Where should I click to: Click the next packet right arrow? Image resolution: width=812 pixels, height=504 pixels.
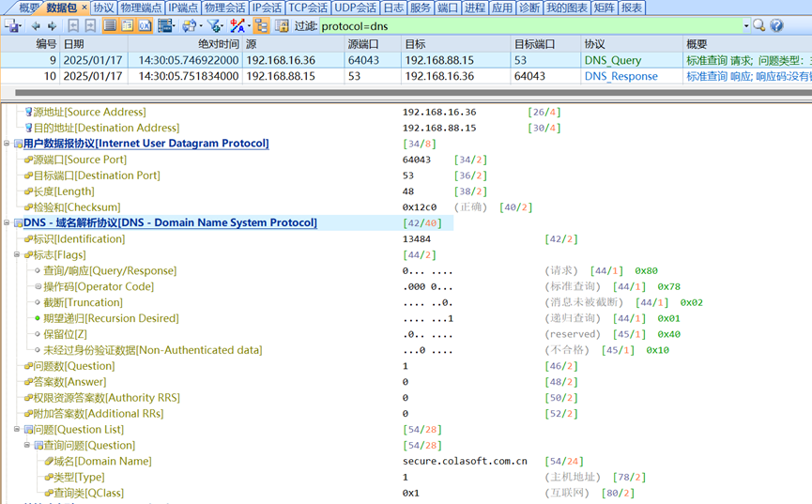point(50,26)
